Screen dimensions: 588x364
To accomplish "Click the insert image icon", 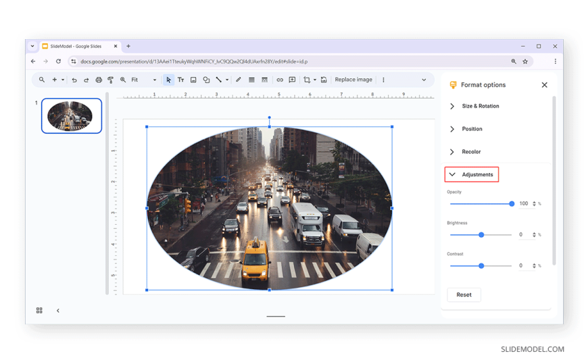I will tap(193, 80).
